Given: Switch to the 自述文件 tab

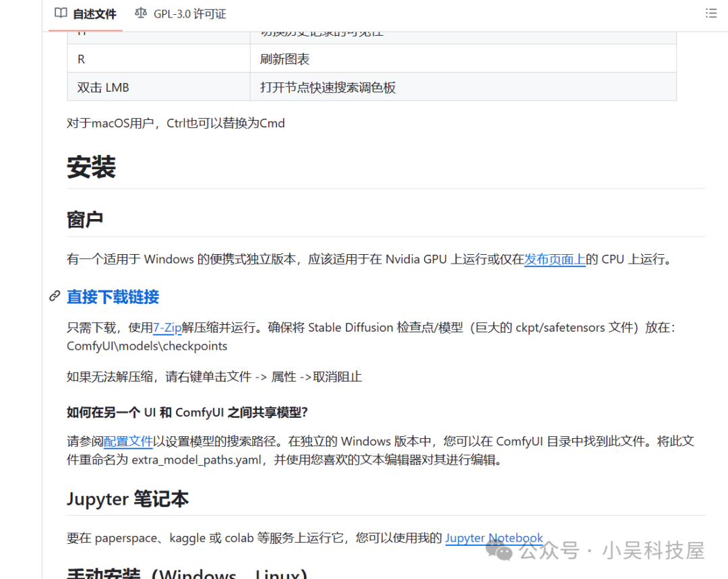Looking at the screenshot, I should [x=86, y=14].
